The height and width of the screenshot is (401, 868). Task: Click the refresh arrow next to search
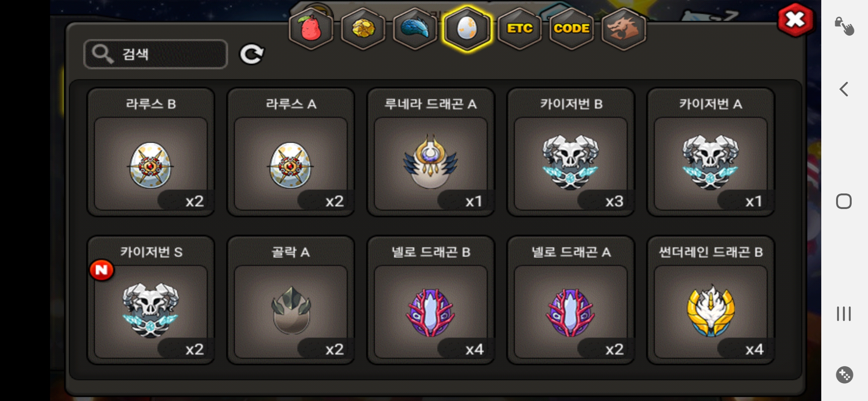point(252,54)
